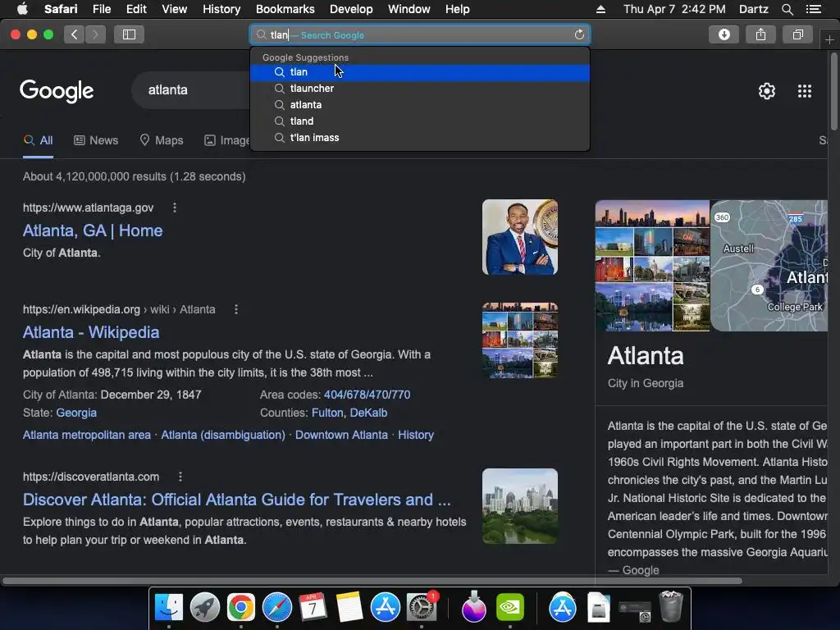Open more options for Wikipedia result
This screenshot has width=840, height=630.
coord(236,309)
